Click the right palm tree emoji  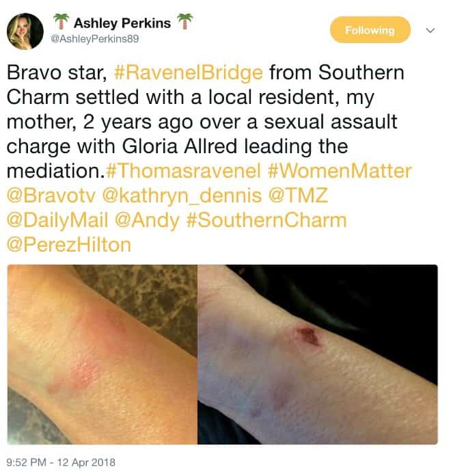pyautogui.click(x=184, y=22)
